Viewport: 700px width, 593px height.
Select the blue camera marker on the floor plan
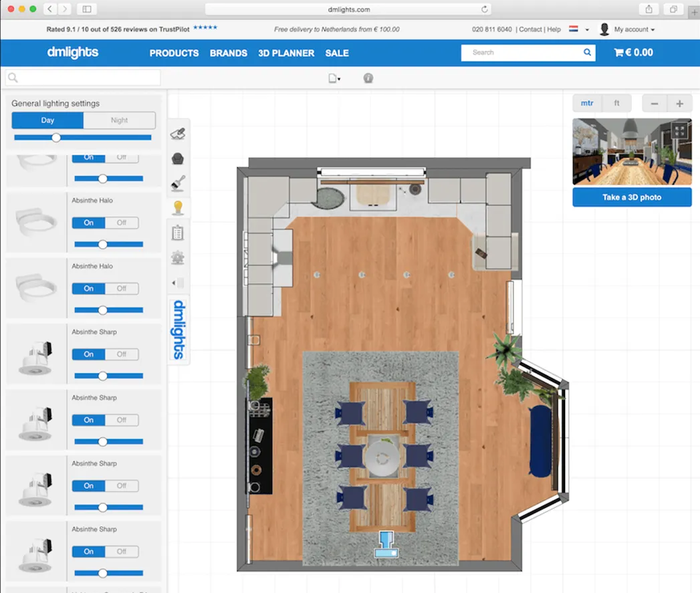pos(386,544)
